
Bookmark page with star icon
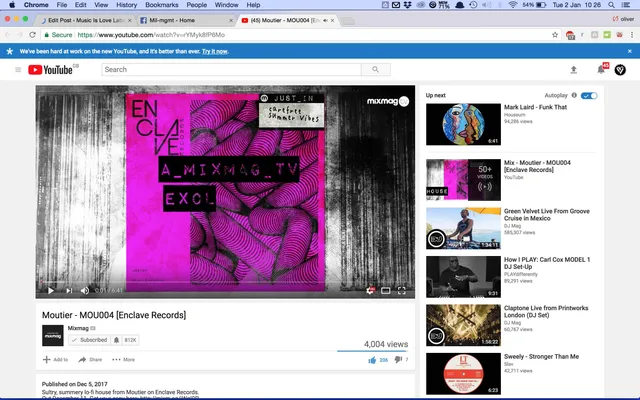(555, 35)
